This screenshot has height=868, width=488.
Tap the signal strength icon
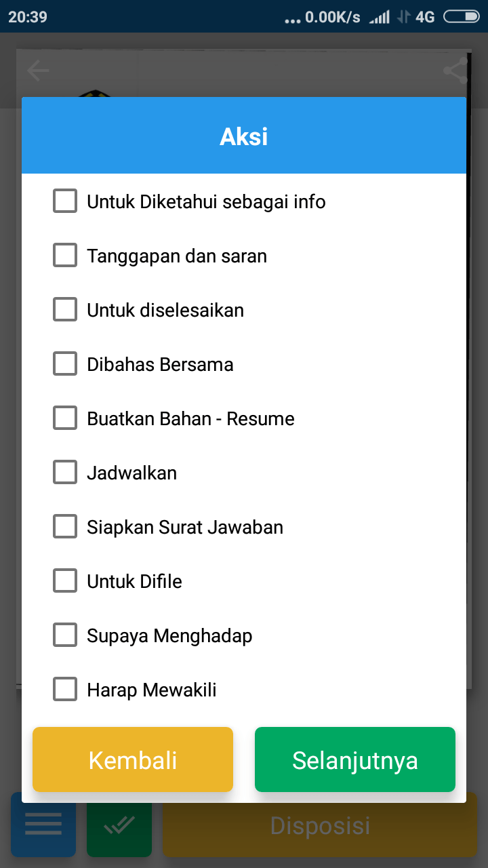click(x=380, y=17)
